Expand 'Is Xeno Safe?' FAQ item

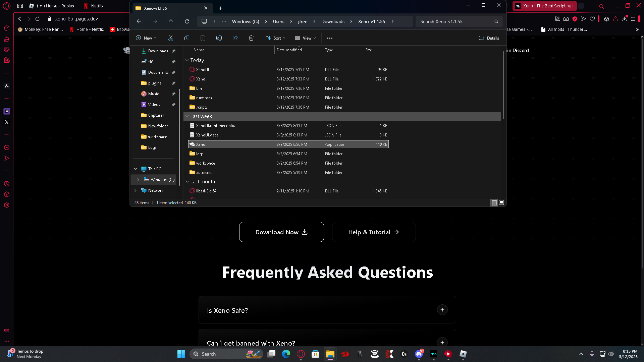(x=442, y=310)
